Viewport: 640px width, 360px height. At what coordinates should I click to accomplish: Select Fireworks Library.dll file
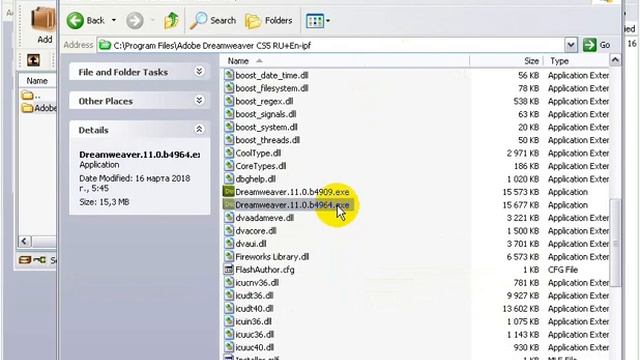272,257
